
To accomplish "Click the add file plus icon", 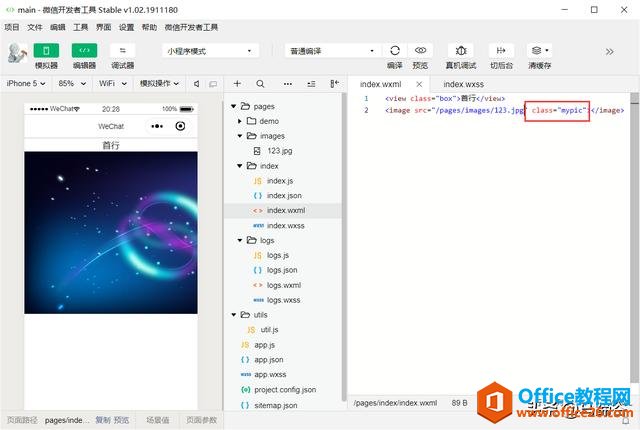I will click(237, 84).
